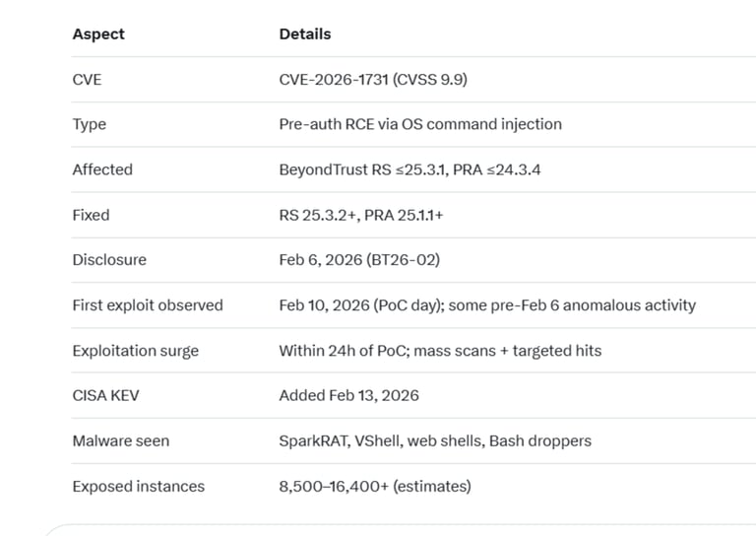Select the "Fixed" row label
756x536 pixels.
tap(91, 215)
